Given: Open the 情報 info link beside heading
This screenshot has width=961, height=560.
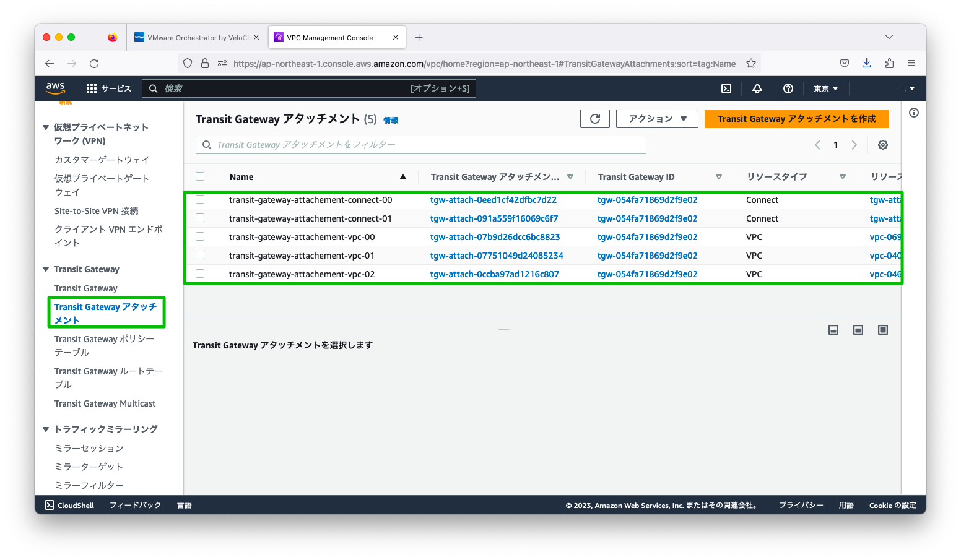Looking at the screenshot, I should click(x=391, y=121).
